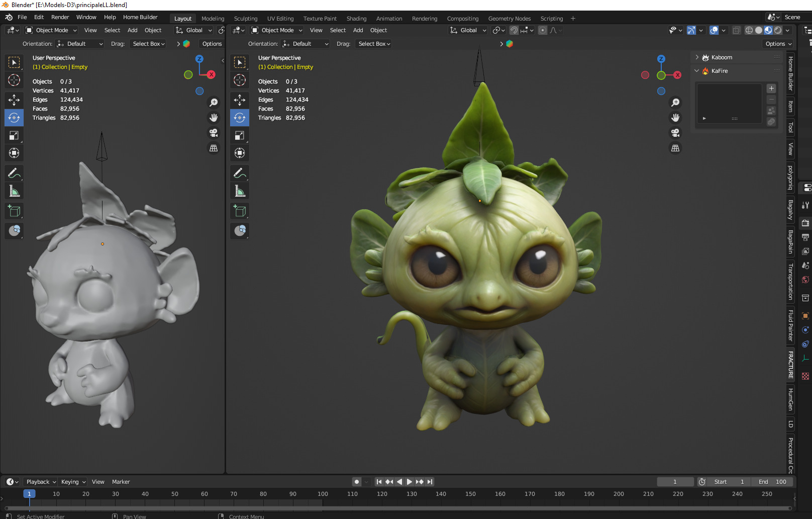
Task: Jump to the timeline start frame
Action: click(379, 482)
